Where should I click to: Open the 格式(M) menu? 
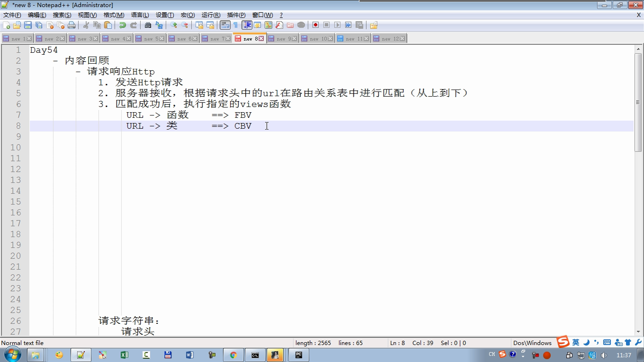click(x=114, y=15)
